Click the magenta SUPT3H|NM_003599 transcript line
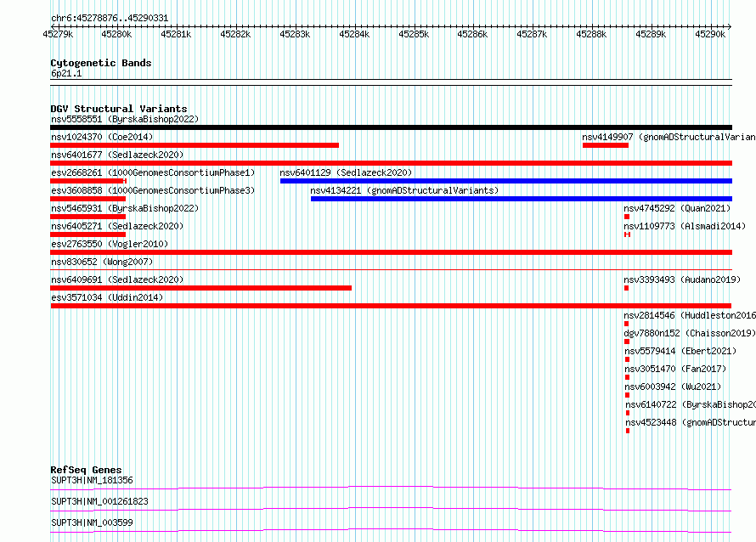Image resolution: width=756 pixels, height=542 pixels. [x=391, y=530]
